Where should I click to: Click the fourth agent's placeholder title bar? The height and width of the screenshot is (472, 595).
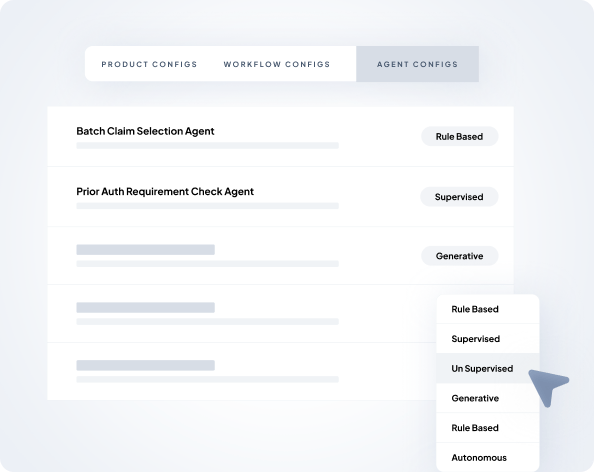coord(146,307)
